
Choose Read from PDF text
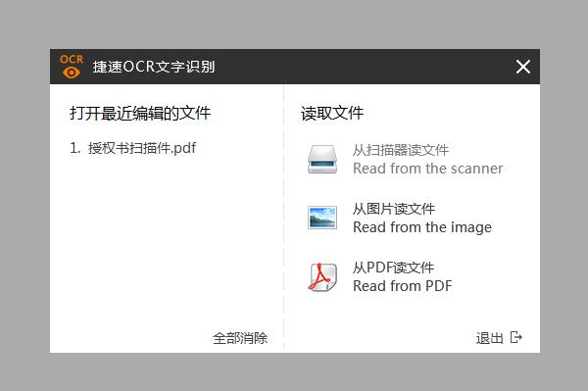(403, 286)
